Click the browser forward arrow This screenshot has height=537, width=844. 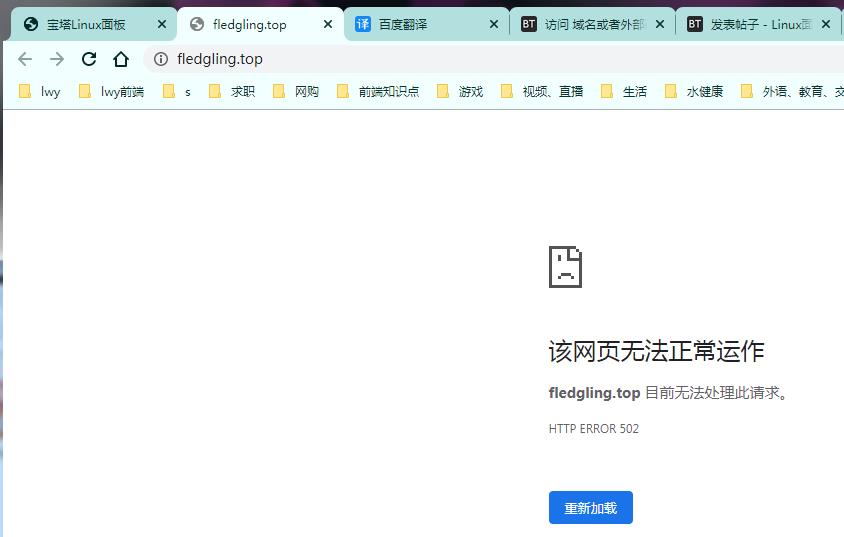click(57, 59)
